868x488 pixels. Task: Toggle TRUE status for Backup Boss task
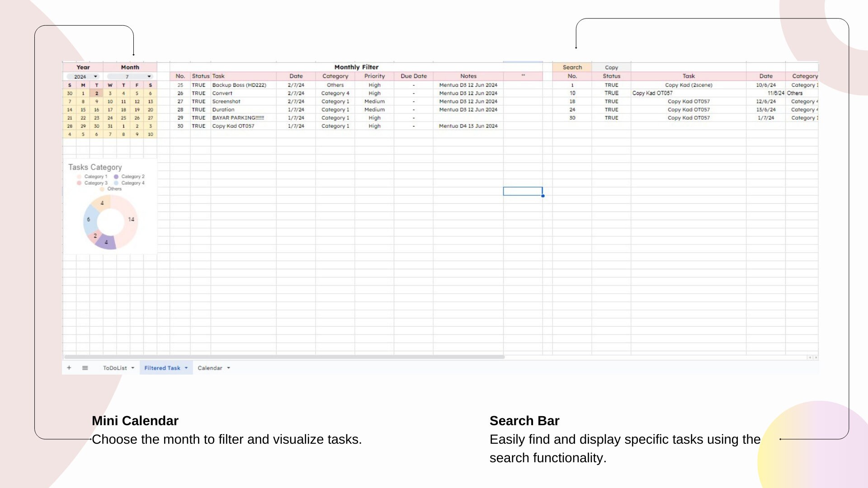[199, 85]
